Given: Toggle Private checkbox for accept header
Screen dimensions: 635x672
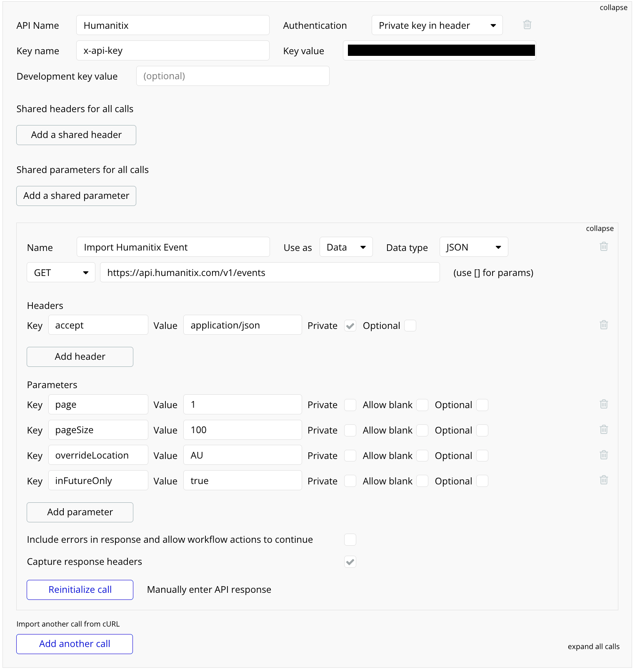Looking at the screenshot, I should 350,326.
